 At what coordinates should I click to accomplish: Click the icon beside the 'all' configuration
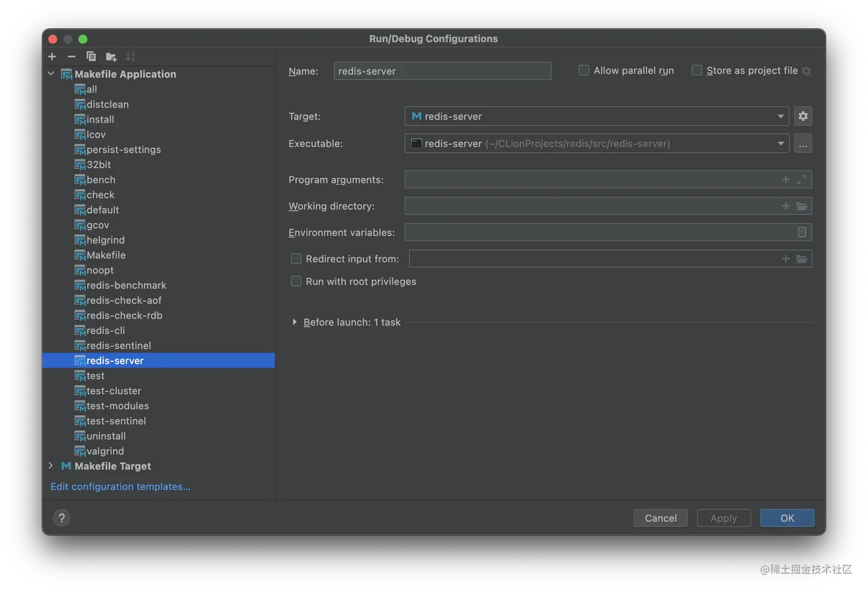pos(80,90)
